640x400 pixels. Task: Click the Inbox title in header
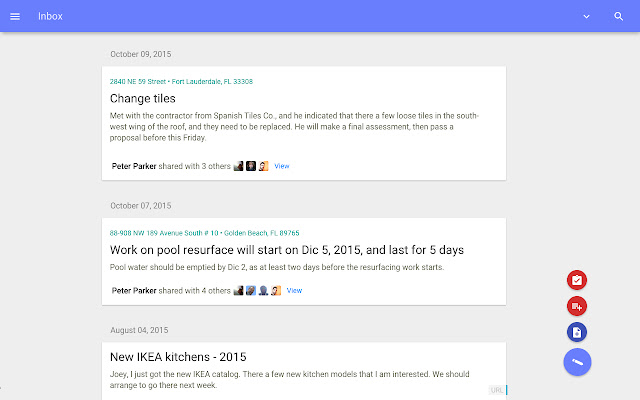click(x=50, y=16)
